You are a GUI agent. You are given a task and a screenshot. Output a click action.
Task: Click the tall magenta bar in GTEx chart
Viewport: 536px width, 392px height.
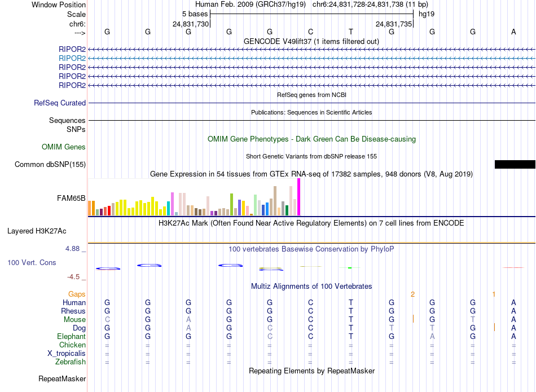click(x=299, y=197)
